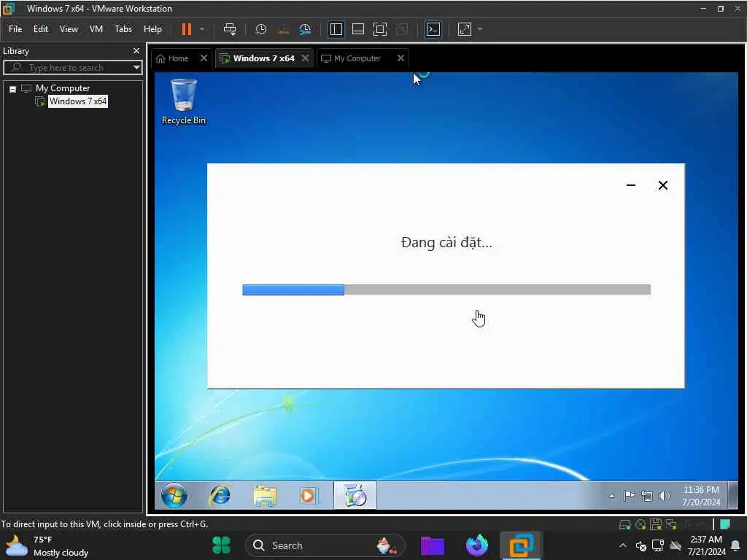Open the Snapshot Manager icon
Viewport: 747px width, 560px height.
click(305, 29)
